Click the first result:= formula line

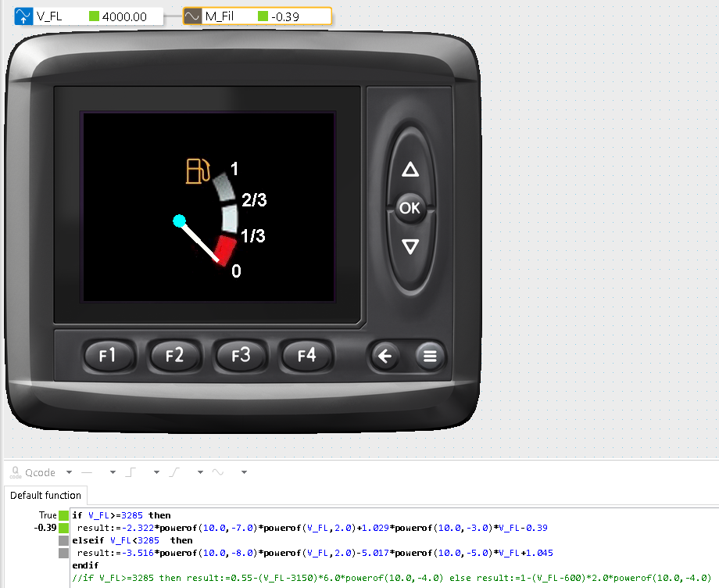(313, 528)
